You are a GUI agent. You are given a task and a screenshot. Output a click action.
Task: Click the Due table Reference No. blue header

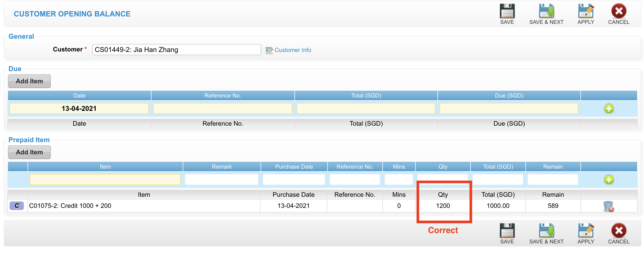click(x=223, y=95)
